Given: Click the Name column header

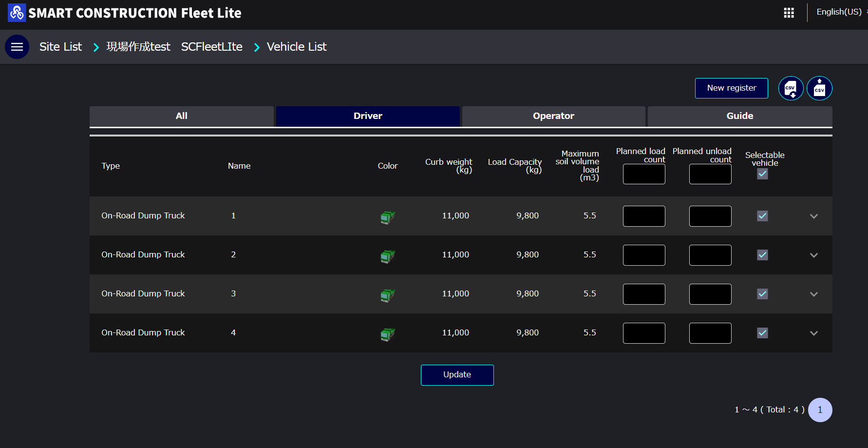Looking at the screenshot, I should point(239,166).
